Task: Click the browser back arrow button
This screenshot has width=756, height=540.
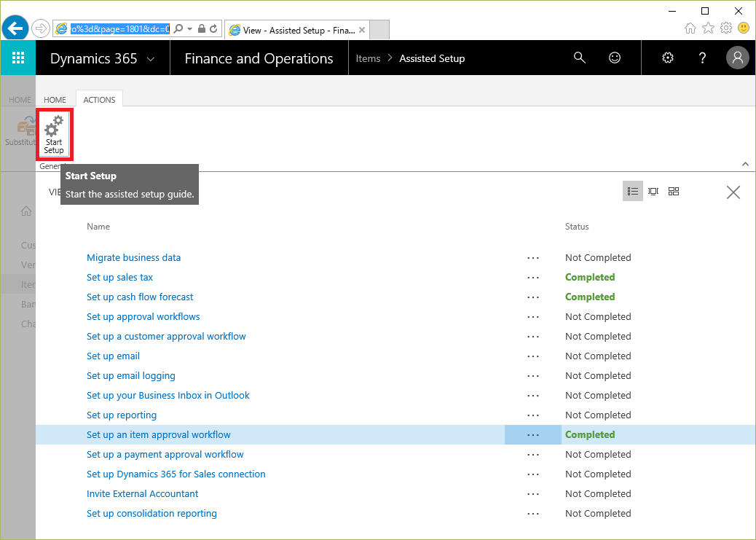Action: point(15,28)
